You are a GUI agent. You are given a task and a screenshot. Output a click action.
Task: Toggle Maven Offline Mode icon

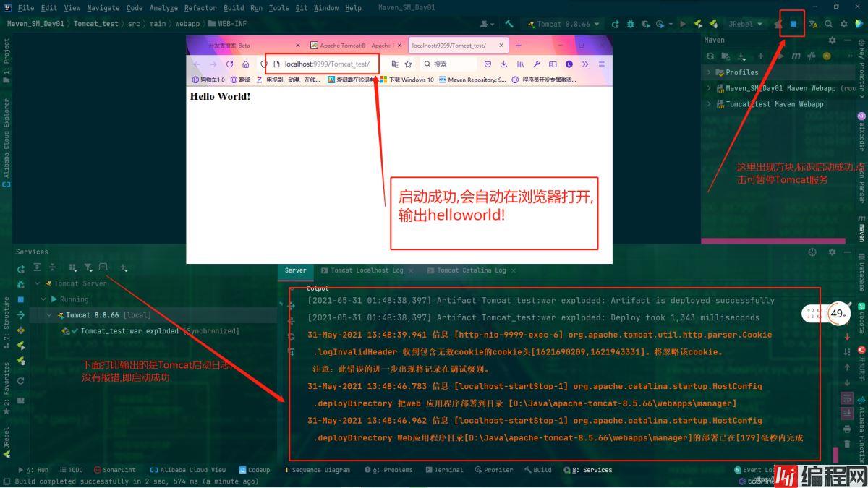(x=812, y=56)
